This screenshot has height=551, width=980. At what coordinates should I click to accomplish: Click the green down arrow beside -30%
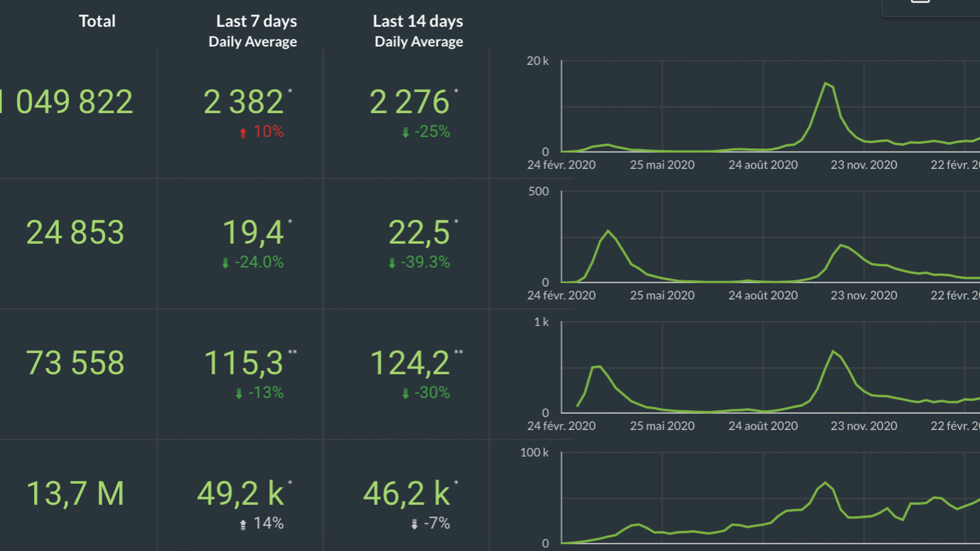(x=405, y=393)
